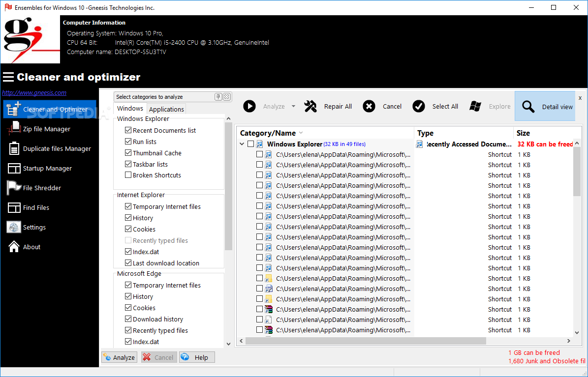
Task: Check the Windows Explorer category checkbox in results
Action: [x=251, y=144]
